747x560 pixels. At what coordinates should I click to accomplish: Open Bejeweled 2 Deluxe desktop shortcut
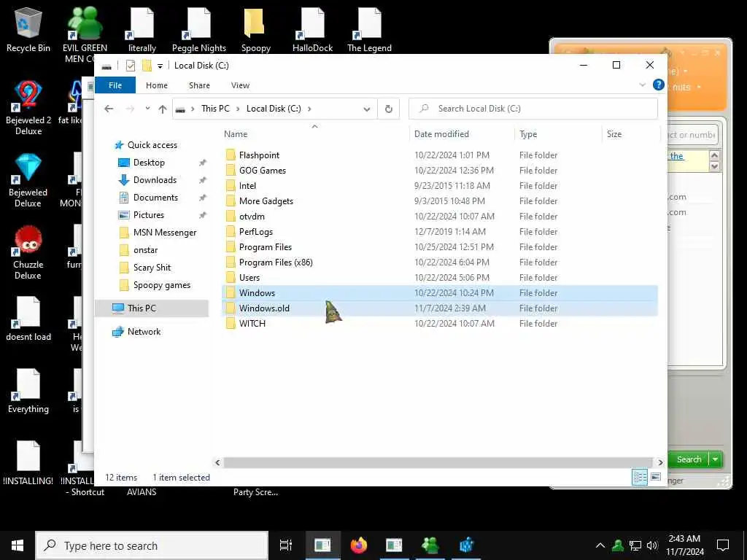pos(28,108)
